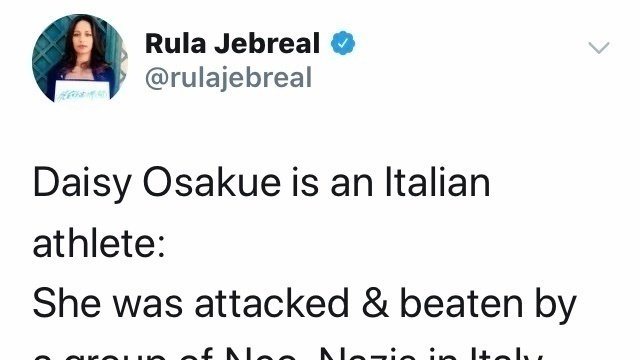Screen dimensions: 640x360
Task: Open the @rulajebreal handle link
Action: pos(229,78)
